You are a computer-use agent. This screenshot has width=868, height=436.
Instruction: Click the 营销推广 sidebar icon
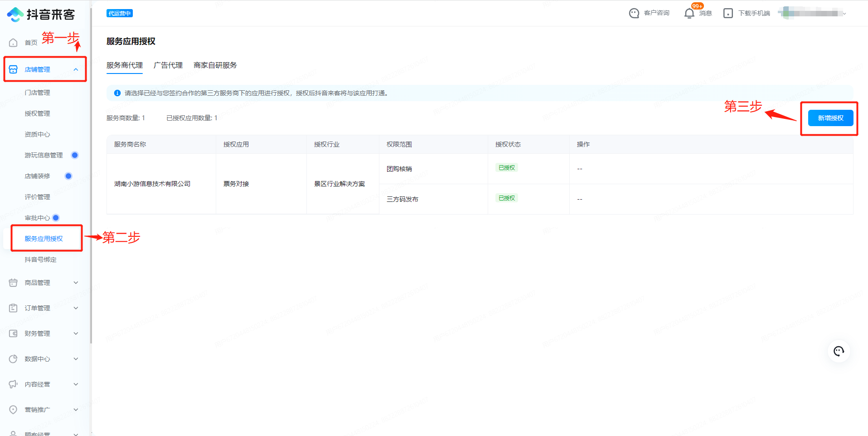(x=13, y=410)
